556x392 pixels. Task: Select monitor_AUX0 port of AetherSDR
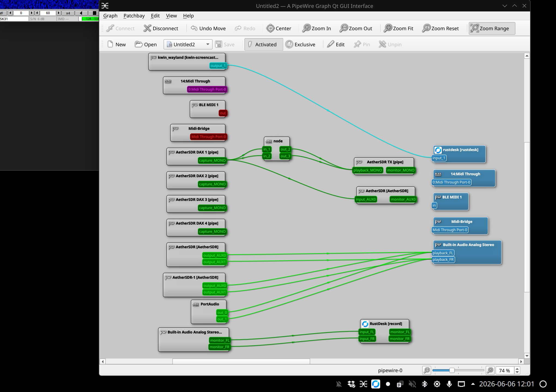point(403,199)
